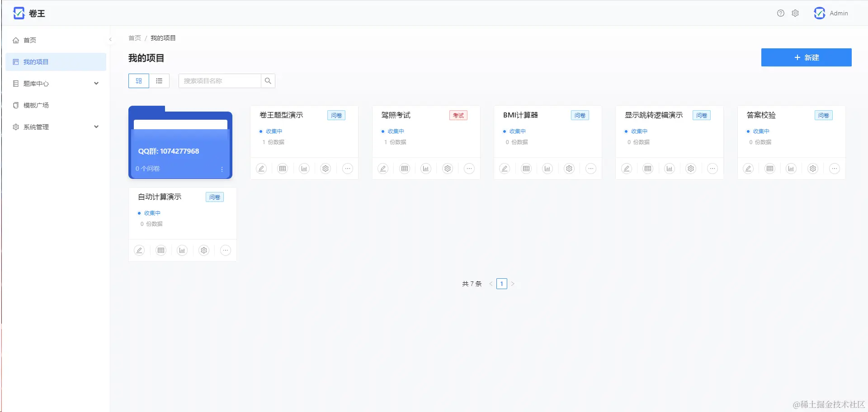This screenshot has height=412, width=868.
Task: Open statistics chart for 答案校验
Action: point(791,169)
